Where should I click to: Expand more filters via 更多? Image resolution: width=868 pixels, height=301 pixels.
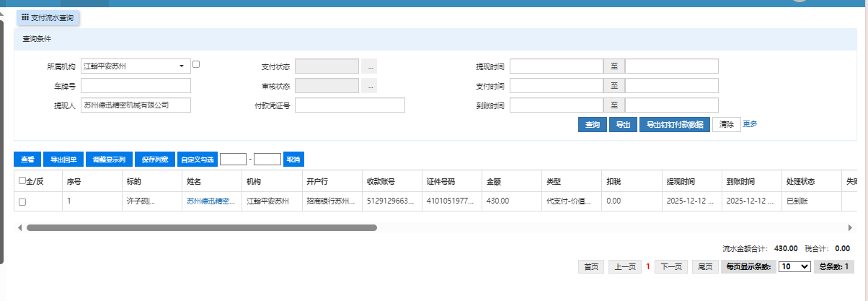click(x=750, y=124)
